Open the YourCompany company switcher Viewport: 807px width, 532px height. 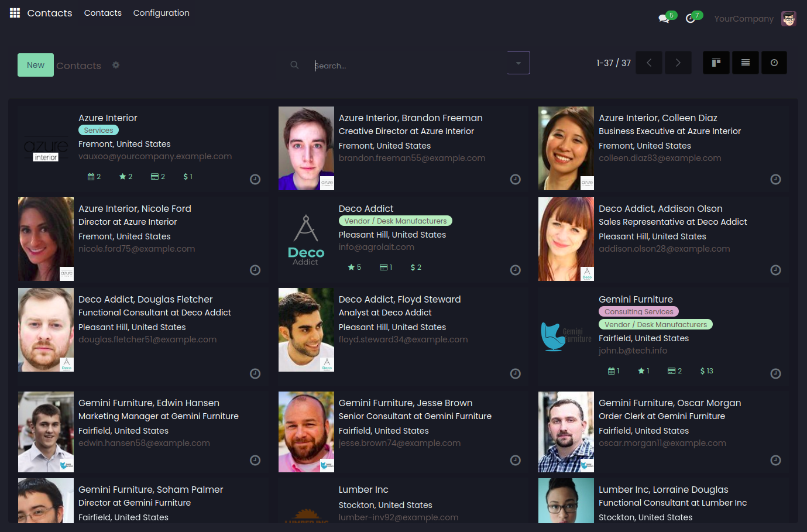[744, 19]
